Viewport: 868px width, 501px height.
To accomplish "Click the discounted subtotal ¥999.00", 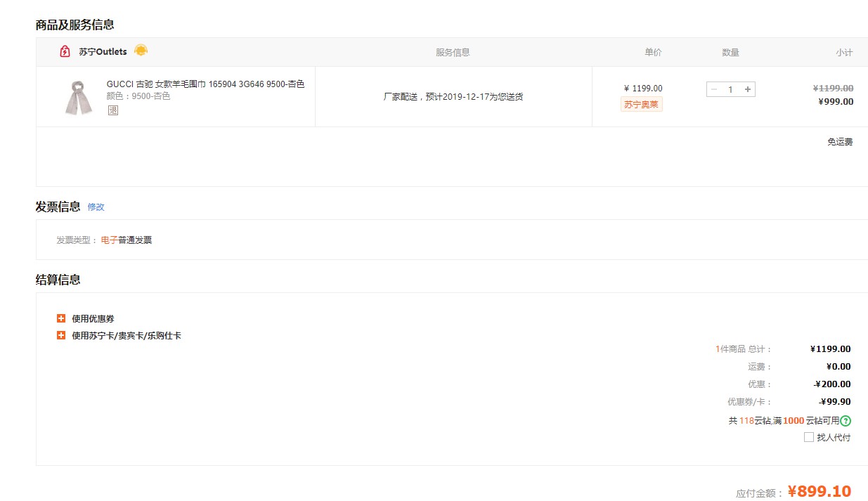I will point(836,102).
